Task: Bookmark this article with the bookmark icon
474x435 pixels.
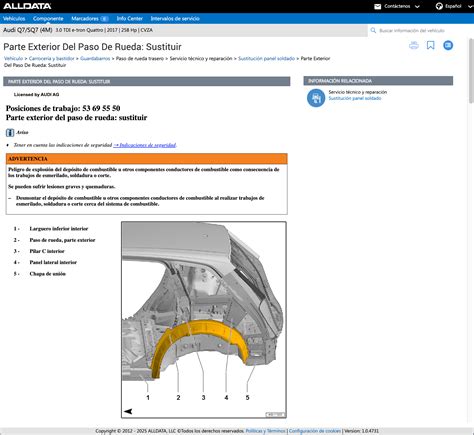Action: click(x=431, y=45)
